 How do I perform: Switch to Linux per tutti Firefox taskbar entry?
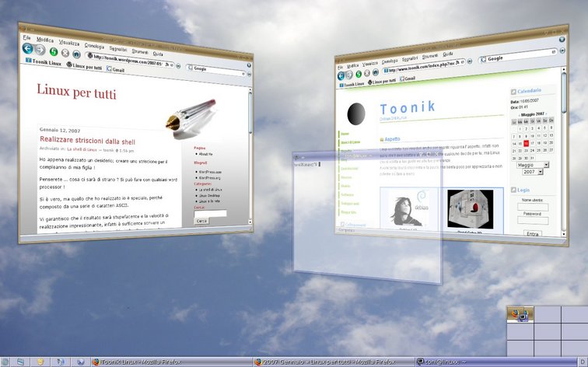pos(334,362)
